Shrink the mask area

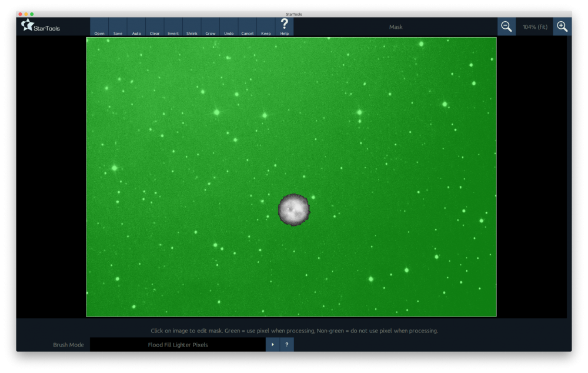192,27
